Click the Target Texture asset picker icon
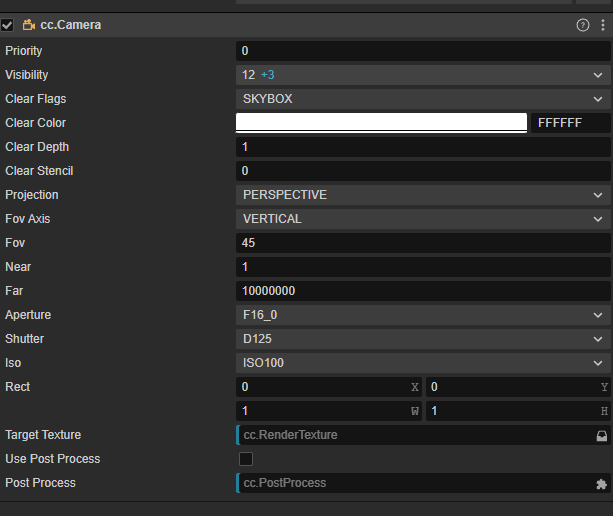613x516 pixels. click(601, 435)
